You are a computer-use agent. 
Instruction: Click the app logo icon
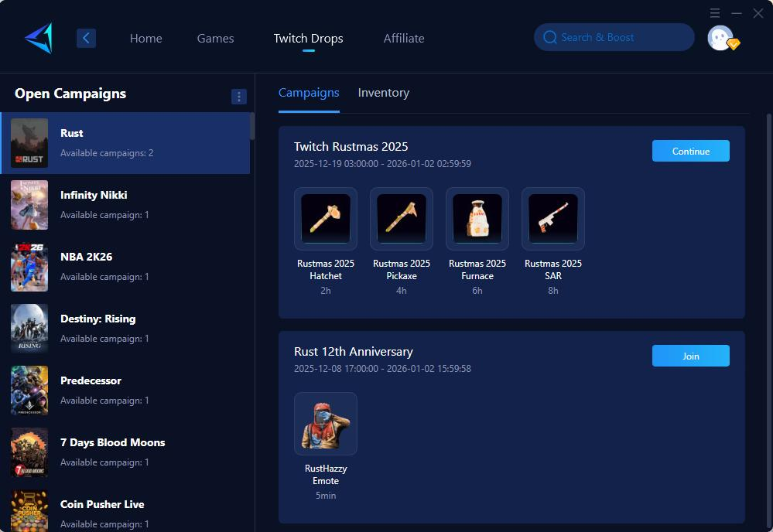38,38
